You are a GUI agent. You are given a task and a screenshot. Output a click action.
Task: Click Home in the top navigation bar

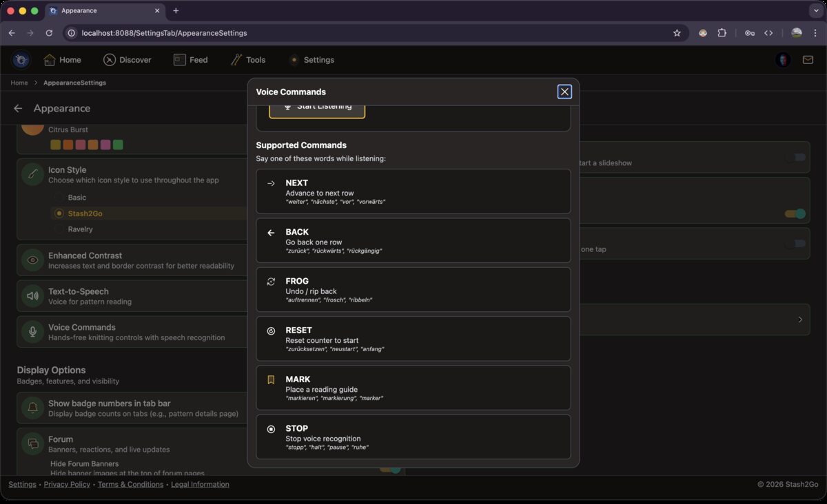coord(62,60)
